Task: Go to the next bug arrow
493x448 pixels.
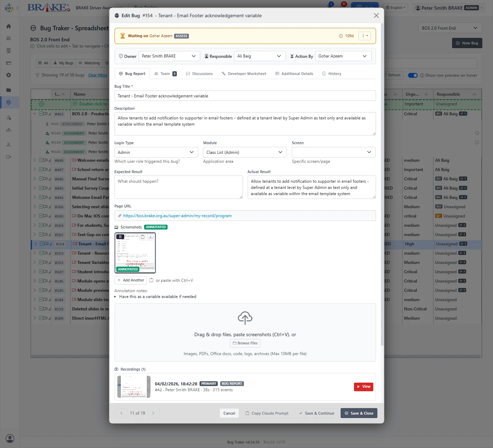Action: [153, 413]
